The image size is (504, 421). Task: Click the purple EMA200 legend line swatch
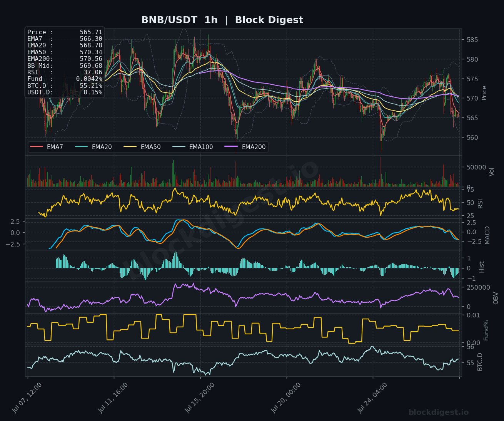232,147
